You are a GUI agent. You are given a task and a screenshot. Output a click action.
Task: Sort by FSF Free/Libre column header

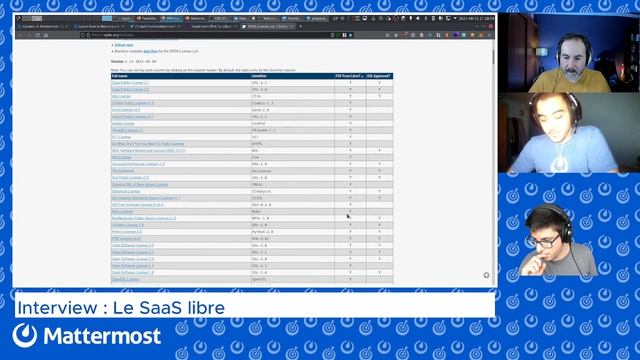pos(350,76)
